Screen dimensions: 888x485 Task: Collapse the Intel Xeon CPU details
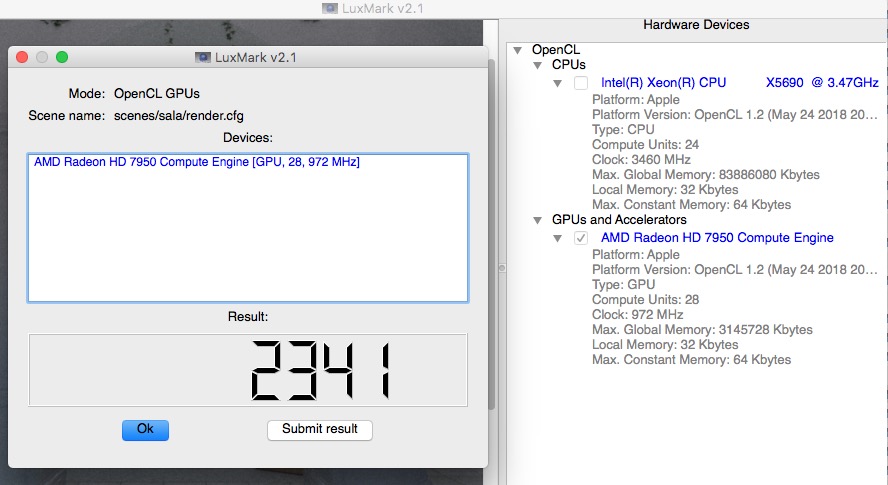[x=558, y=83]
